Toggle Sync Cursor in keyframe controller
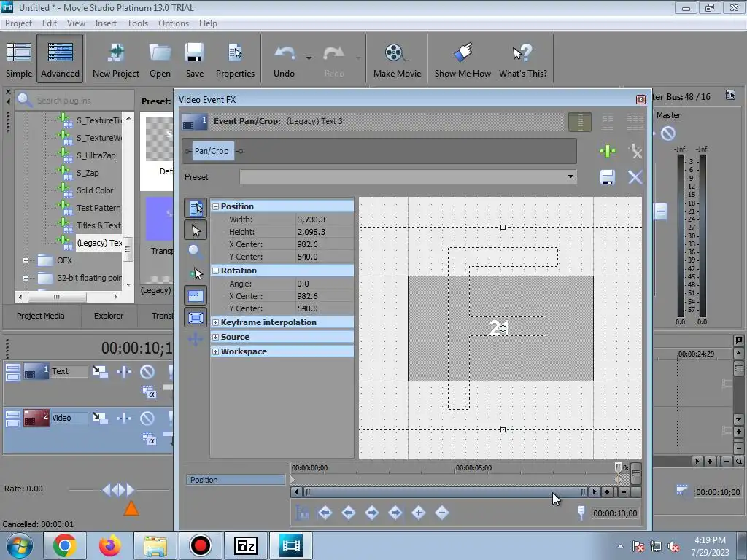Image resolution: width=747 pixels, height=560 pixels. click(x=302, y=513)
